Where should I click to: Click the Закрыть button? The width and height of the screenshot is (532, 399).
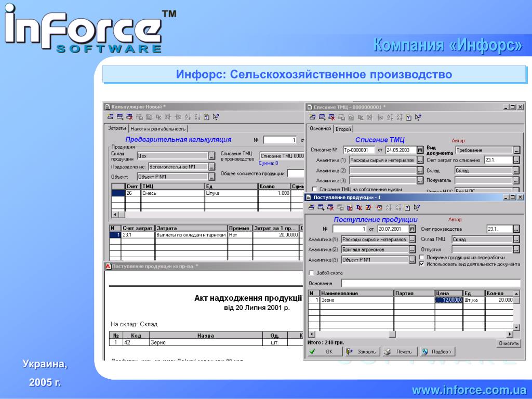362,352
